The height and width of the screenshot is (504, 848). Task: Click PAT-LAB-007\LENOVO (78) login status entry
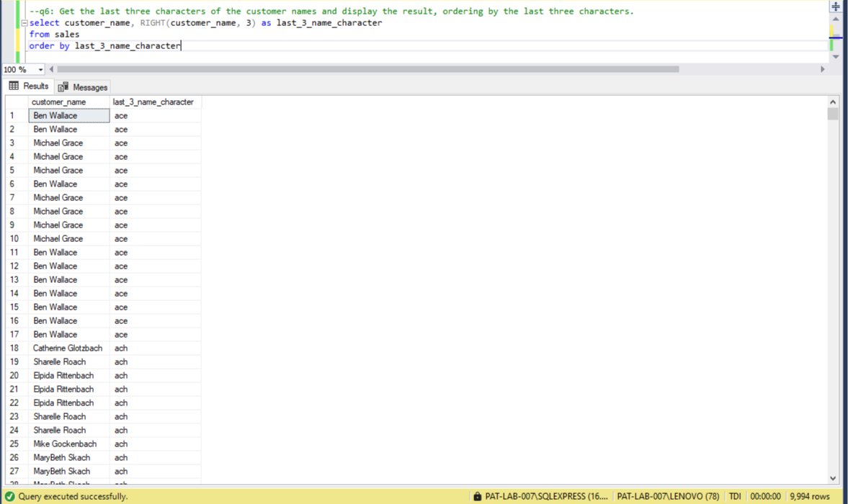(668, 496)
